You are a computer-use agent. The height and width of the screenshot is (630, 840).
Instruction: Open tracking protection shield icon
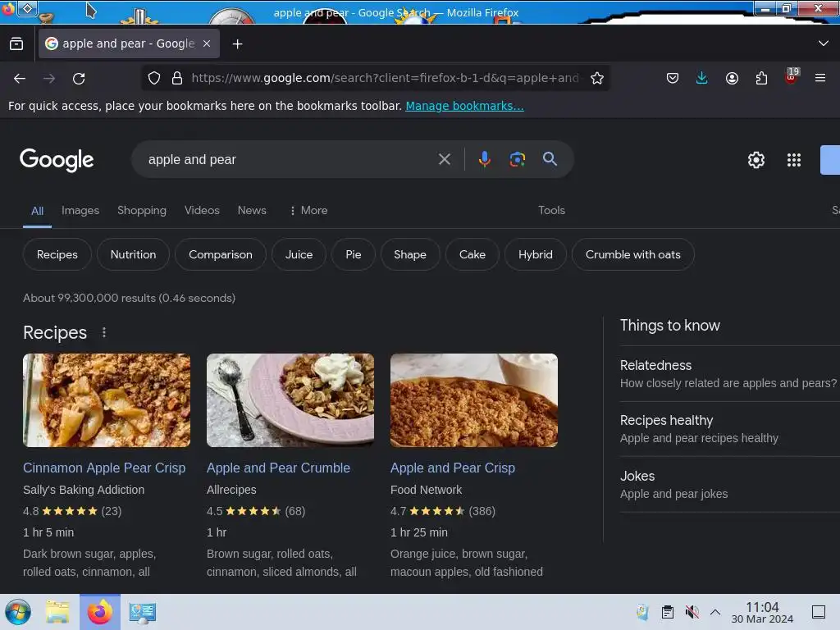click(153, 78)
